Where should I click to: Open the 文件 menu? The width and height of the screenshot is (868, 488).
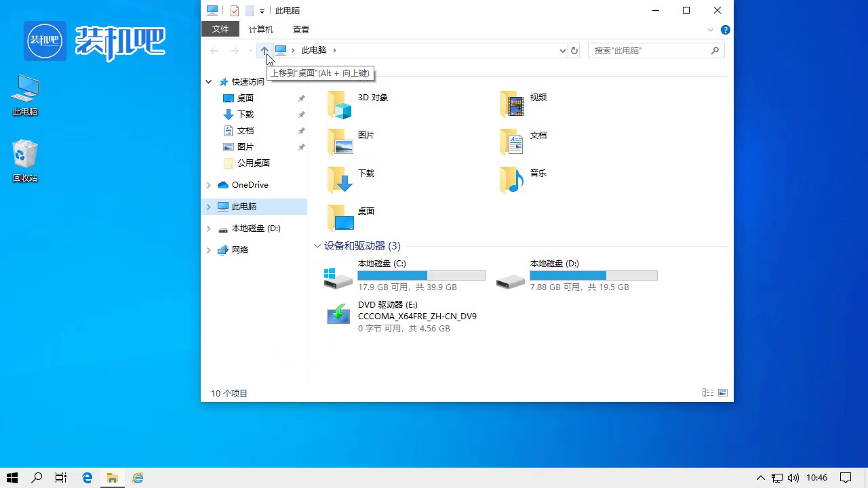click(x=220, y=29)
